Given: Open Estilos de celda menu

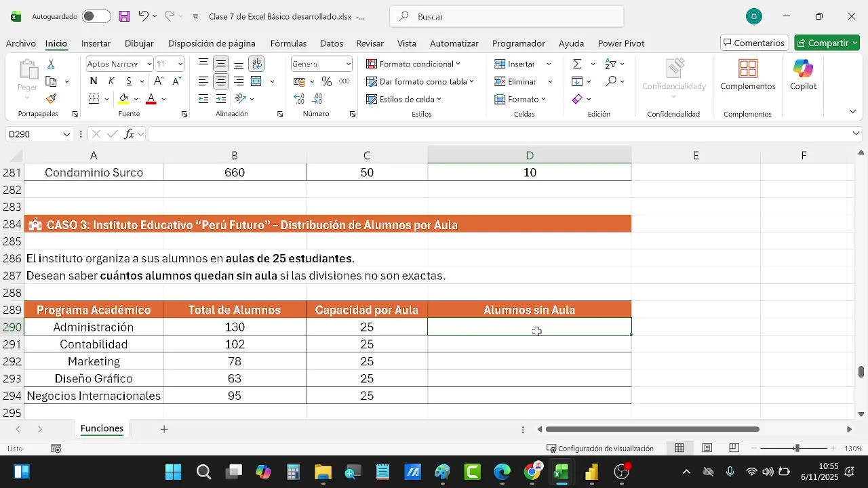Looking at the screenshot, I should click(403, 99).
